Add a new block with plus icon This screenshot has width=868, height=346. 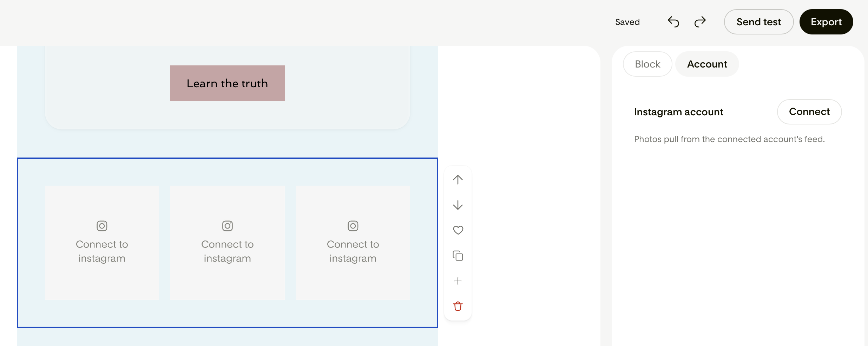458,281
